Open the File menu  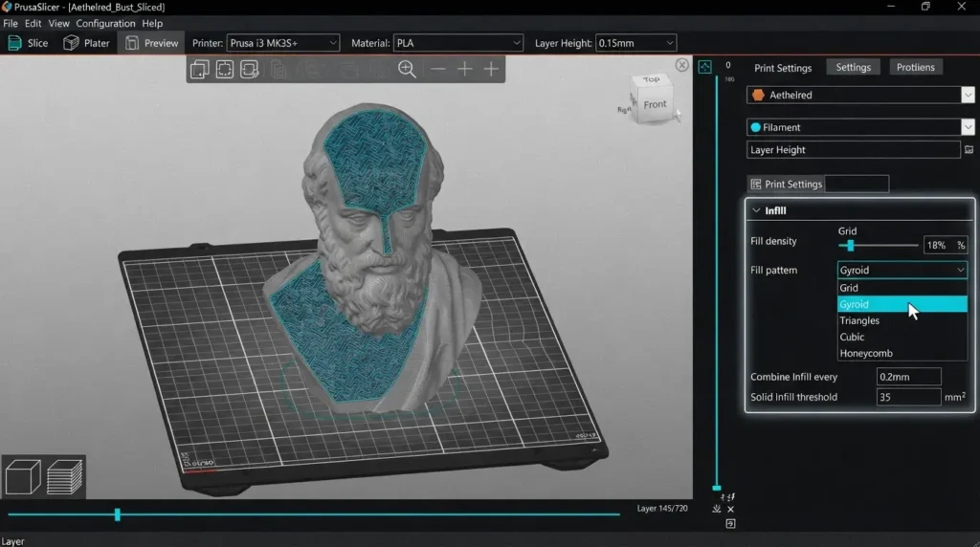coord(10,23)
